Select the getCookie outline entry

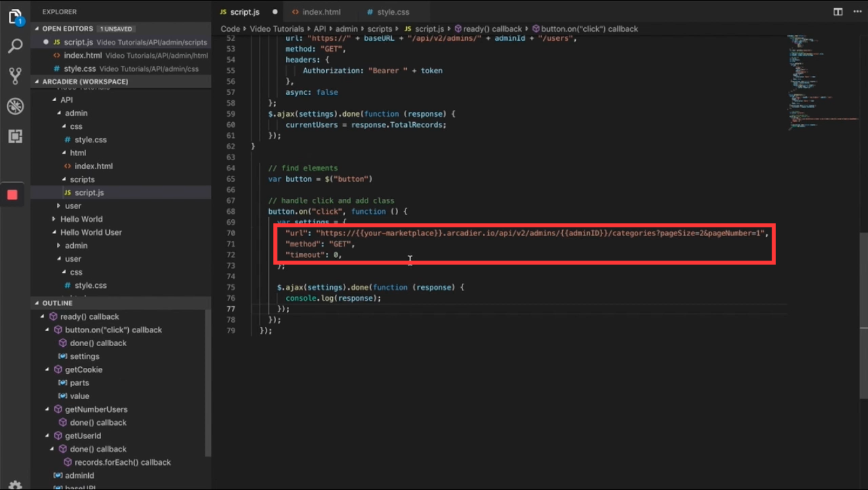[118, 370]
